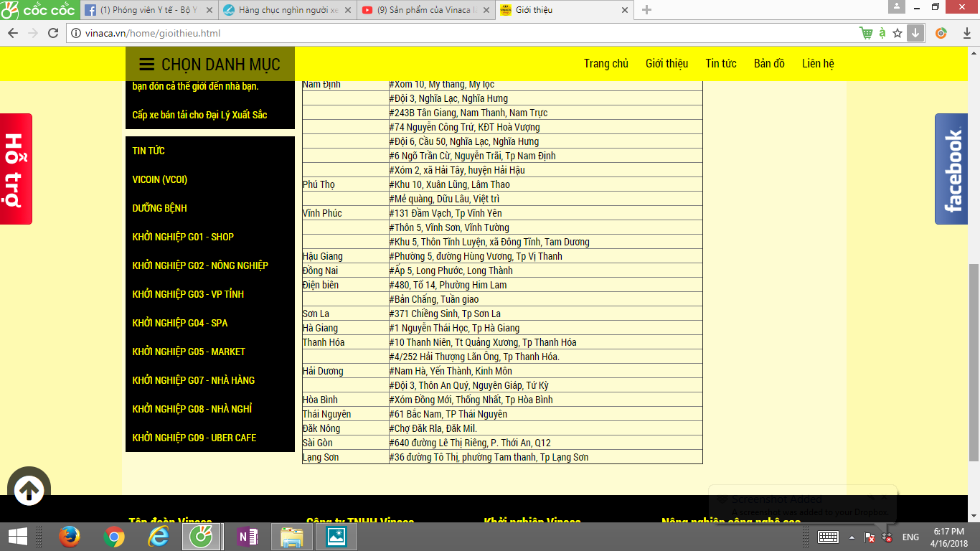
Task: Open KHỞI NGHIỆP G02 - NÔNG NGHIỆP item
Action: (200, 265)
